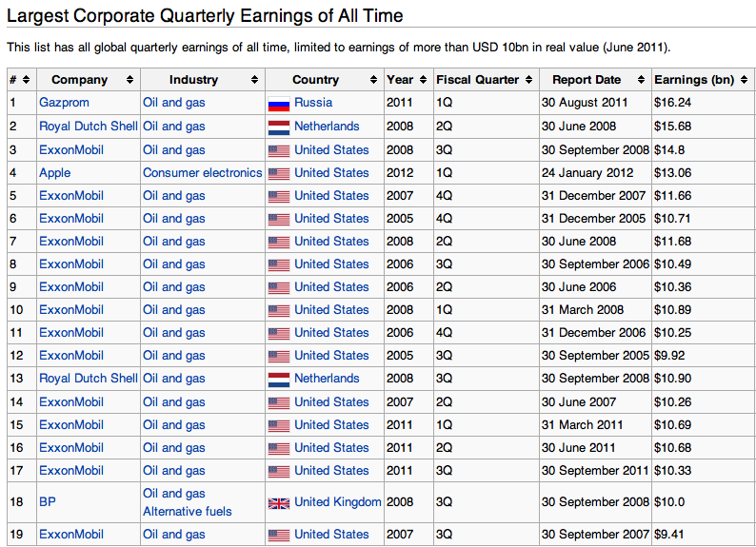Sort table by Year column

[x=423, y=80]
